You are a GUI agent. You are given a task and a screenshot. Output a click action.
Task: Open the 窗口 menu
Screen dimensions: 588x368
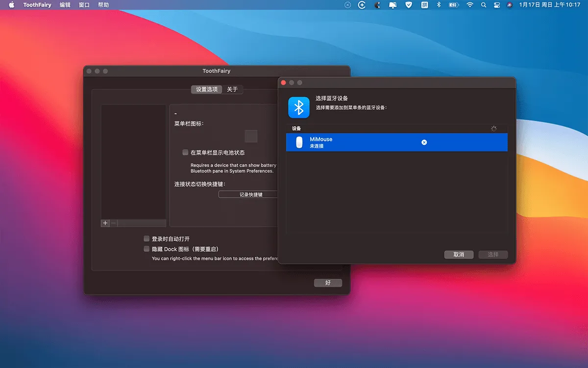pyautogui.click(x=84, y=5)
